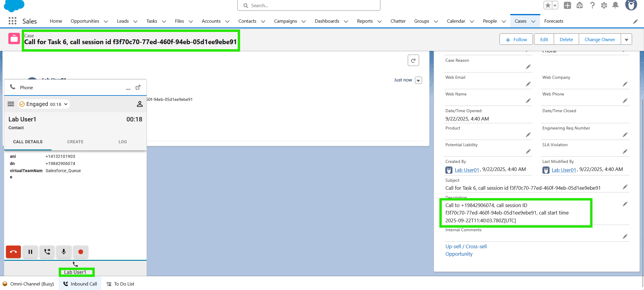
Task: Open the feed post actions dropdown
Action: coord(419,80)
